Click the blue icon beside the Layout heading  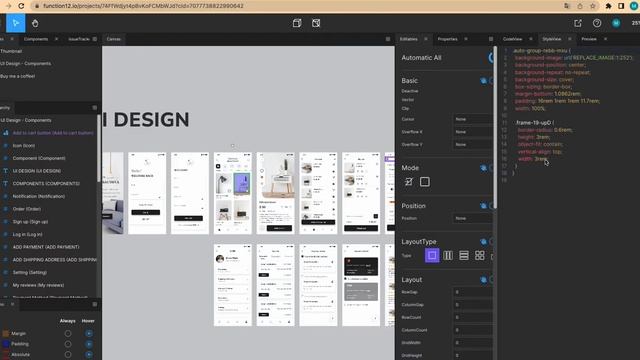point(483,280)
